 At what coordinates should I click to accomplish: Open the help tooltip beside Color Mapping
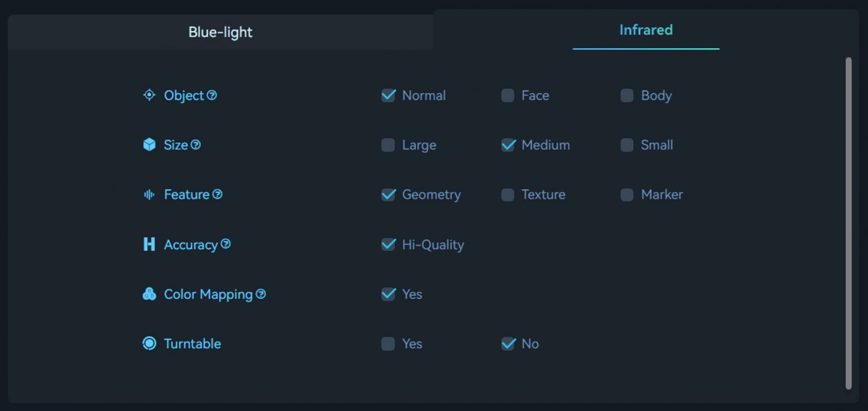pyautogui.click(x=262, y=294)
